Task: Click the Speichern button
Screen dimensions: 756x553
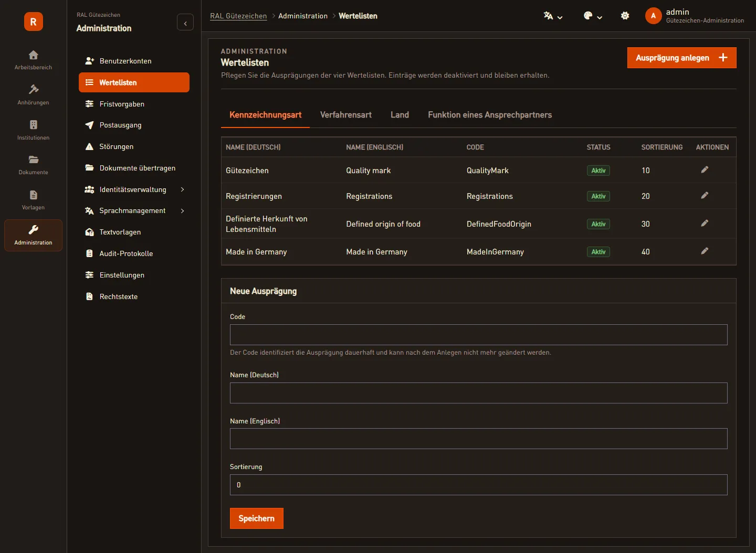Action: 257,518
